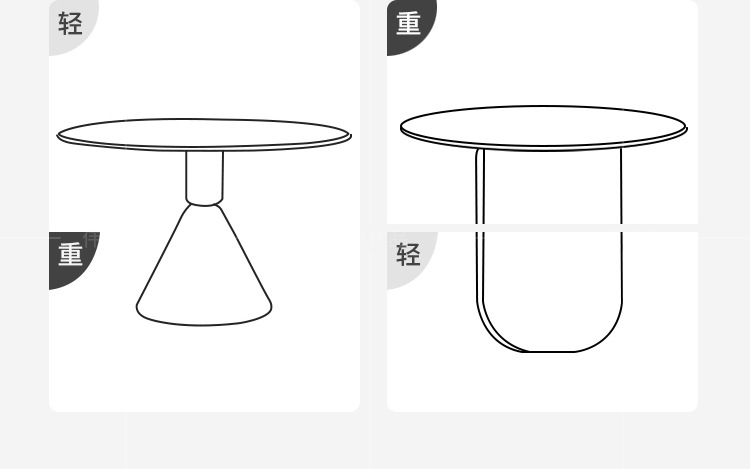Screen dimensions: 750x469
Task: Click the gray background strip below both cards
Action: (x=375, y=440)
